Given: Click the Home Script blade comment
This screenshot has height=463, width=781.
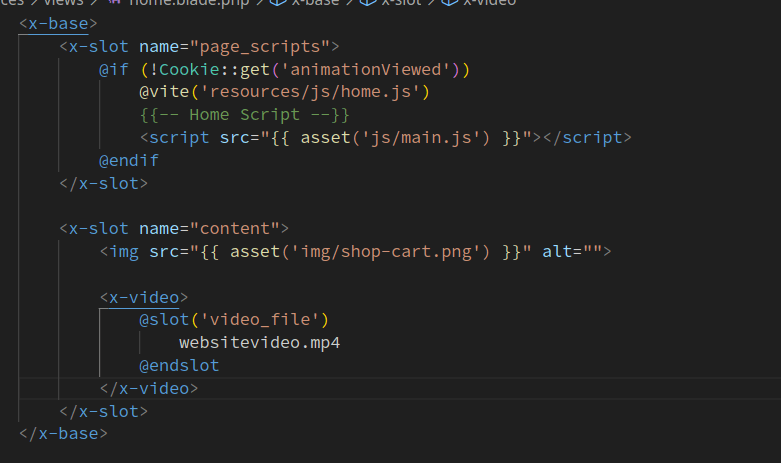Looking at the screenshot, I should [244, 115].
